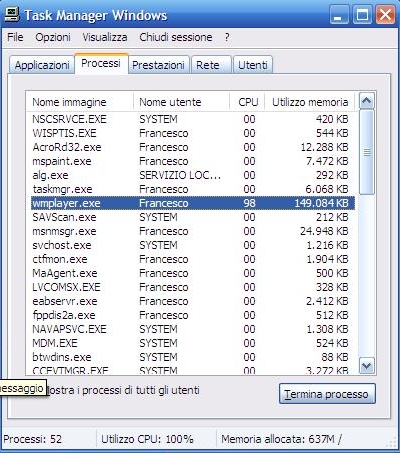This screenshot has height=453, width=400.
Task: Click the scrollbar up arrow
Action: pos(367,101)
